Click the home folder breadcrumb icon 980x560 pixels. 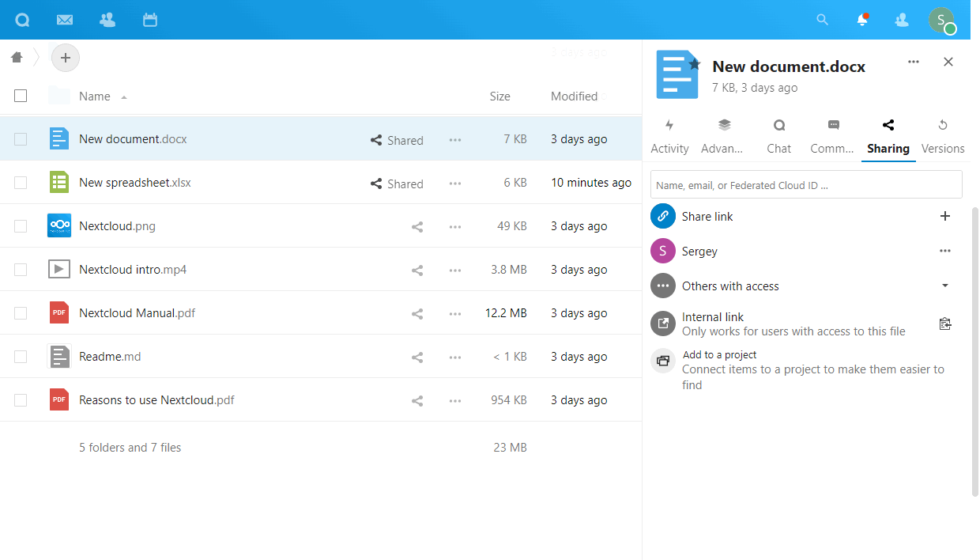point(17,57)
